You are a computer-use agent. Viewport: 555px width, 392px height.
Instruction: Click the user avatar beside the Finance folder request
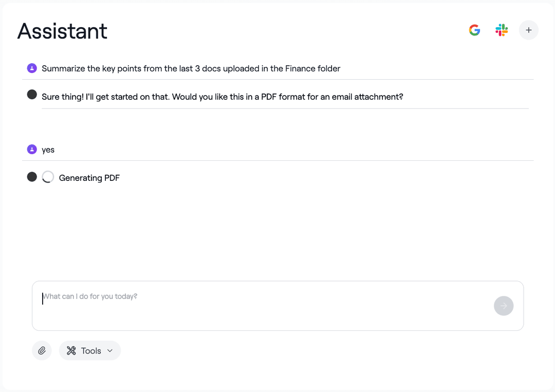click(x=32, y=68)
